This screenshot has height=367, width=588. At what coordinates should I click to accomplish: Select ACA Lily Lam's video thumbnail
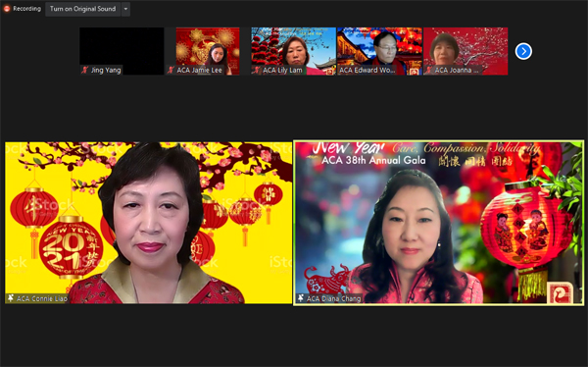pos(293,51)
